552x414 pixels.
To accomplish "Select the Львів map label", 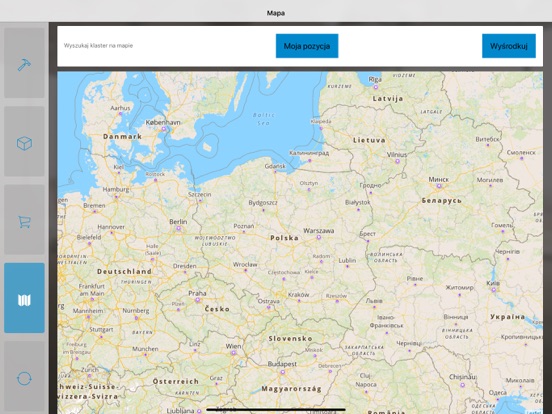I will (374, 301).
